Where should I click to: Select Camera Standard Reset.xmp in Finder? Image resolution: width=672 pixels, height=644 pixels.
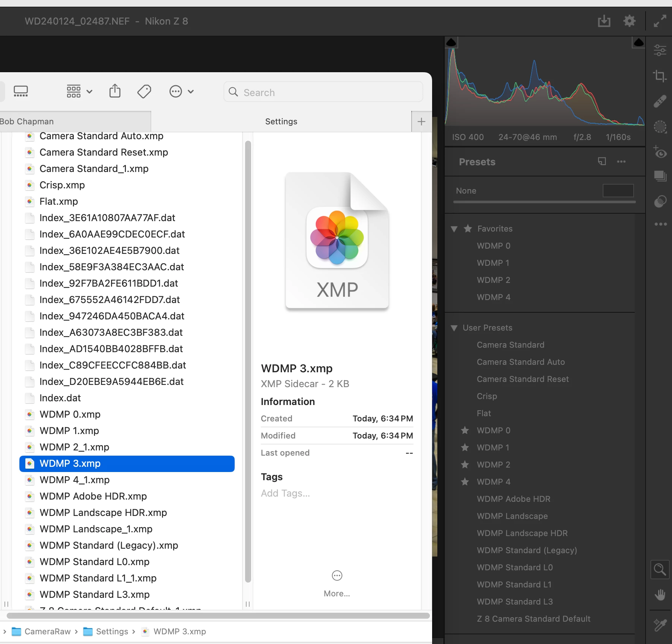(127, 152)
